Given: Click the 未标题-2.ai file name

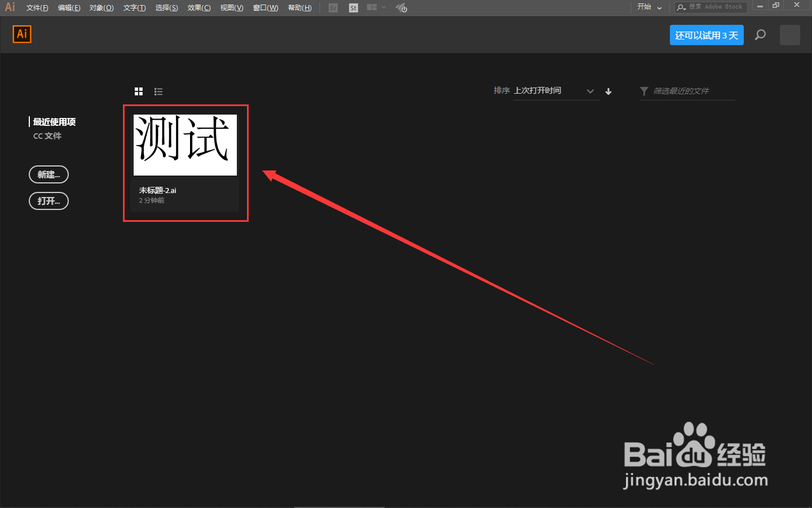Looking at the screenshot, I should (x=158, y=190).
